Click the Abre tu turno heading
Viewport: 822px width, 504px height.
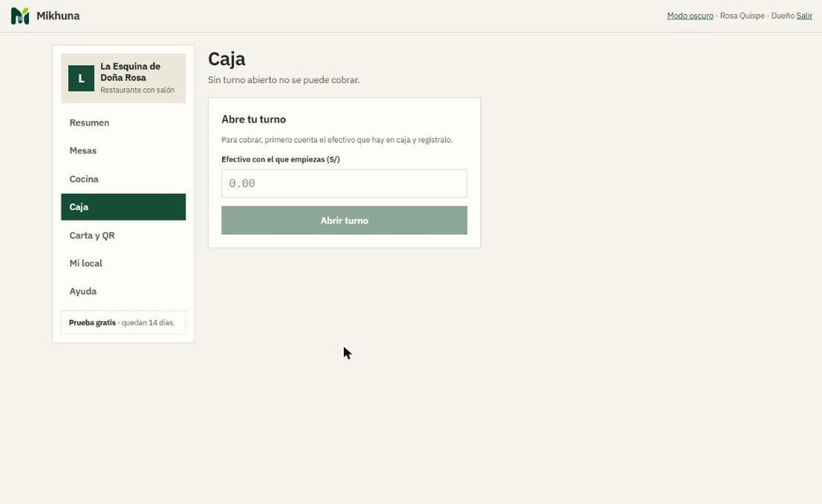tap(254, 119)
